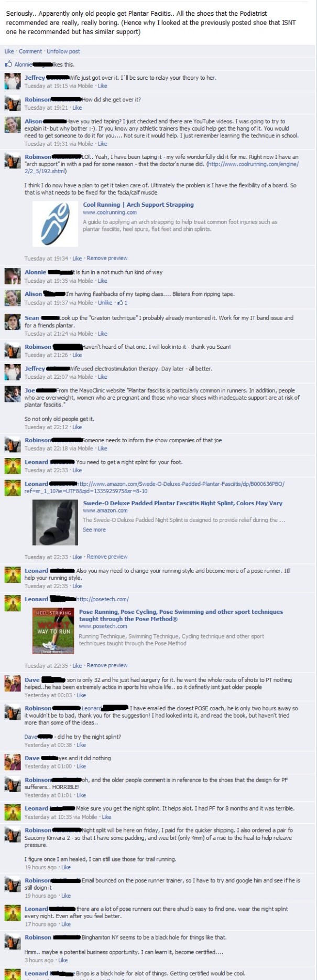Screen dimensions: 317x980
Task: Open the Cool Running Arch Support Strapping title
Action: click(138, 205)
